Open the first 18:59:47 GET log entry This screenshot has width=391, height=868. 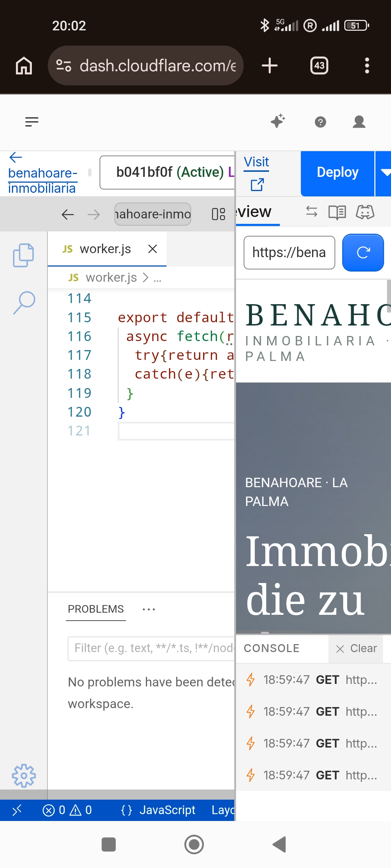(x=314, y=680)
